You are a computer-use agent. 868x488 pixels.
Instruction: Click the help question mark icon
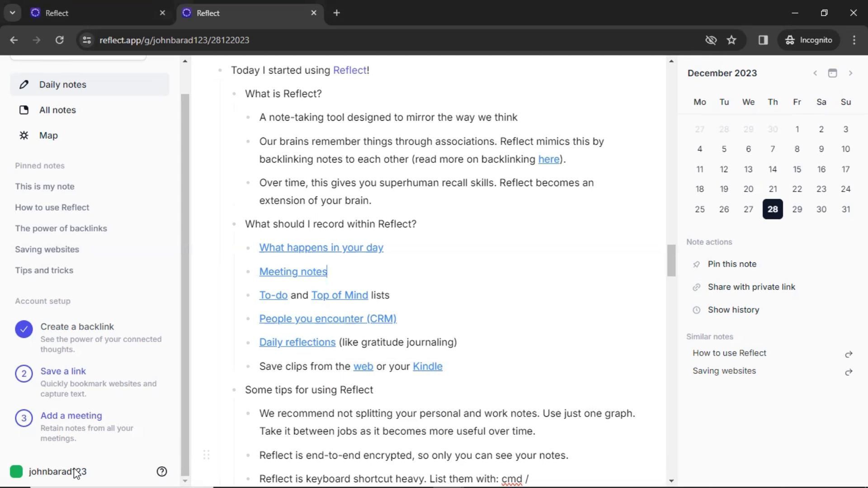pos(161,471)
